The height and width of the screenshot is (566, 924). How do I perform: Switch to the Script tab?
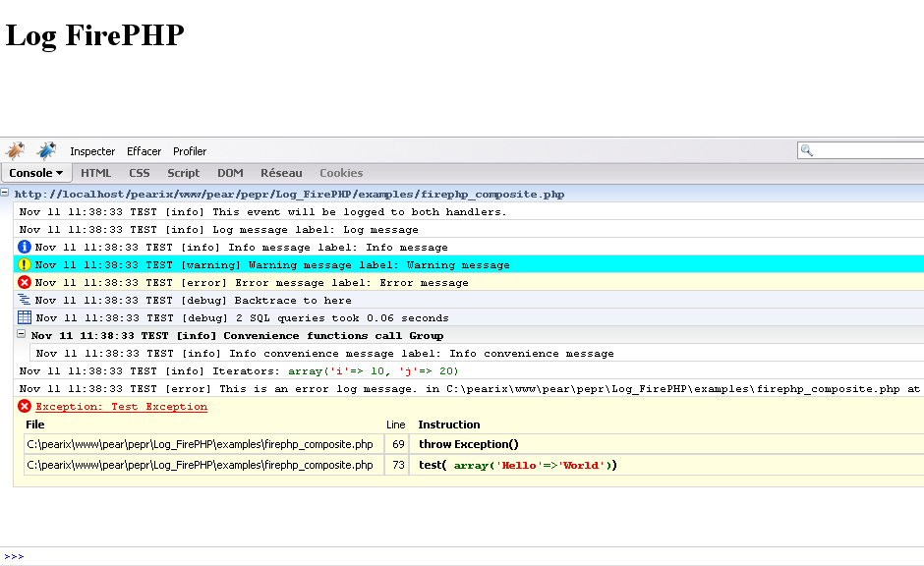pos(183,173)
